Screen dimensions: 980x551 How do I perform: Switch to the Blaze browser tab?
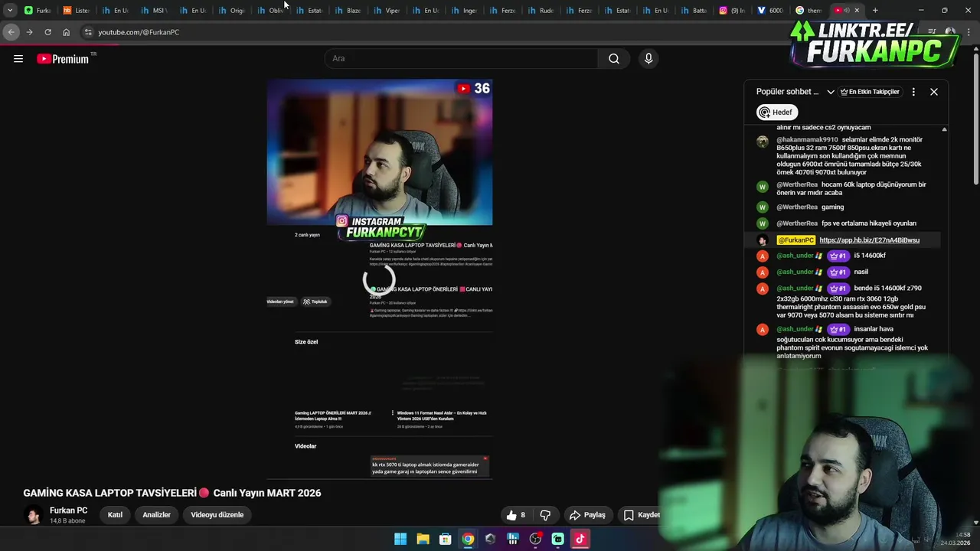point(347,11)
